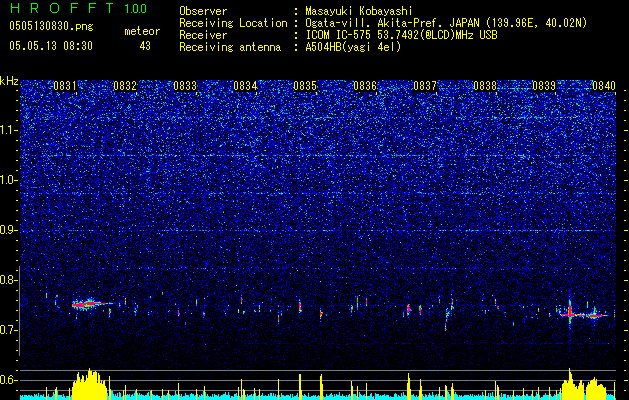This screenshot has width=629, height=400.
Task: Click the 0831 time marker
Action: coord(65,86)
